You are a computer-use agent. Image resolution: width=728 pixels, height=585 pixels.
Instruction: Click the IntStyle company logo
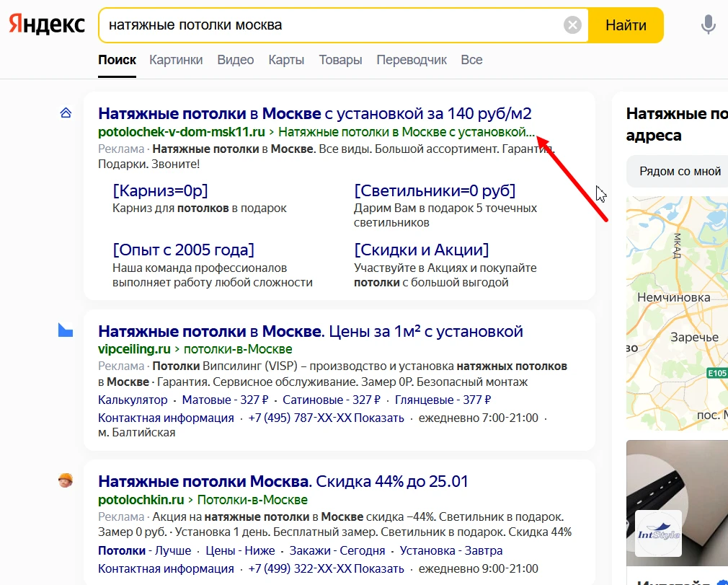tap(658, 534)
